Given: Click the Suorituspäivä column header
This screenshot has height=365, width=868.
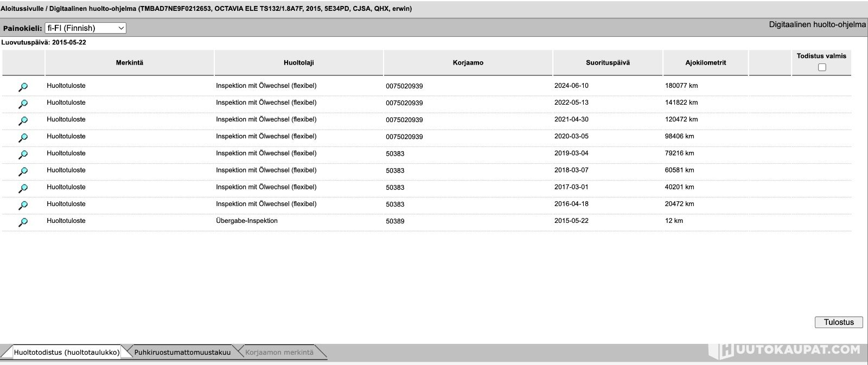Looking at the screenshot, I should tap(608, 63).
